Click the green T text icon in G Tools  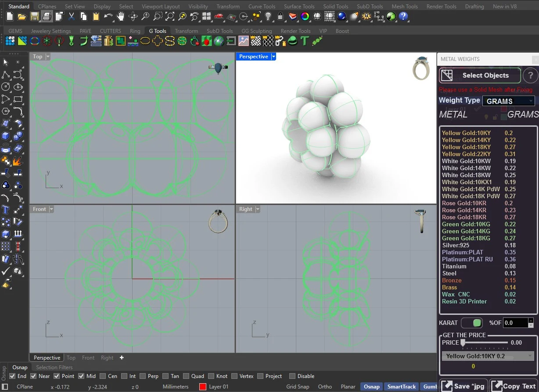(x=305, y=41)
